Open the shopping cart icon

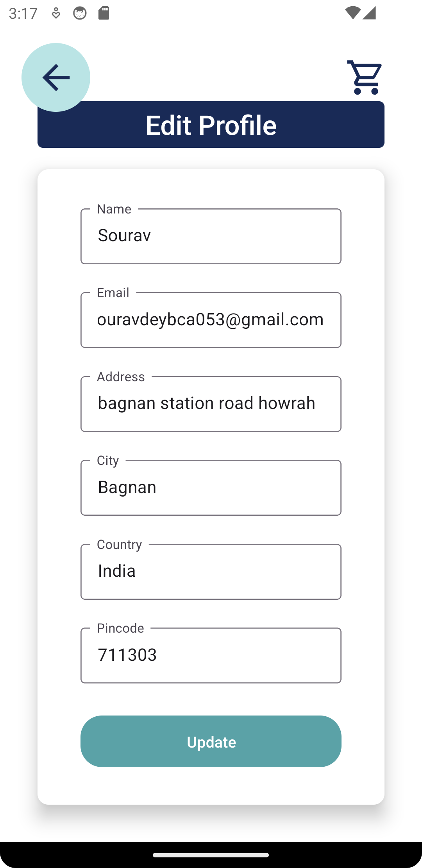click(x=364, y=77)
